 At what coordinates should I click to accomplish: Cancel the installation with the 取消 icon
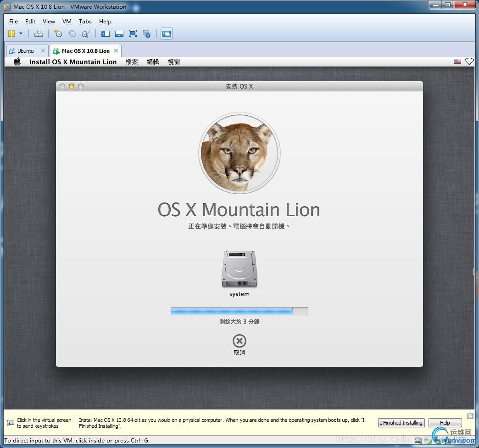(239, 341)
